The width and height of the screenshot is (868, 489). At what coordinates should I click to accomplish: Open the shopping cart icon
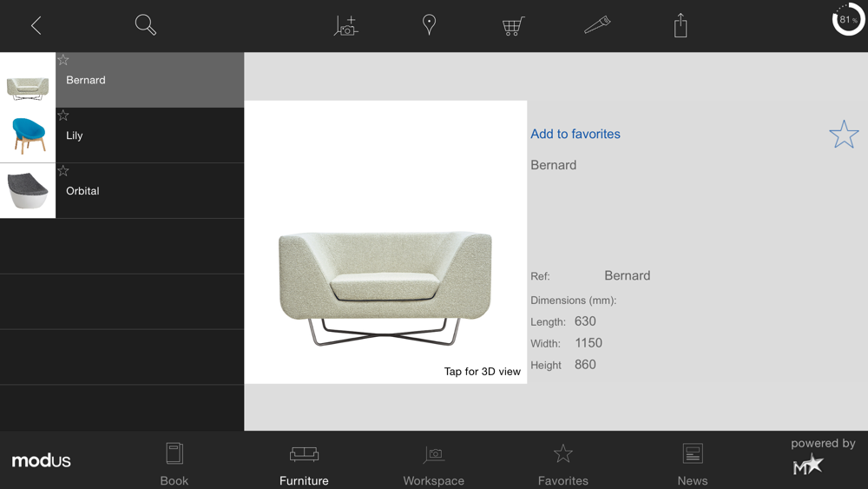coord(513,26)
